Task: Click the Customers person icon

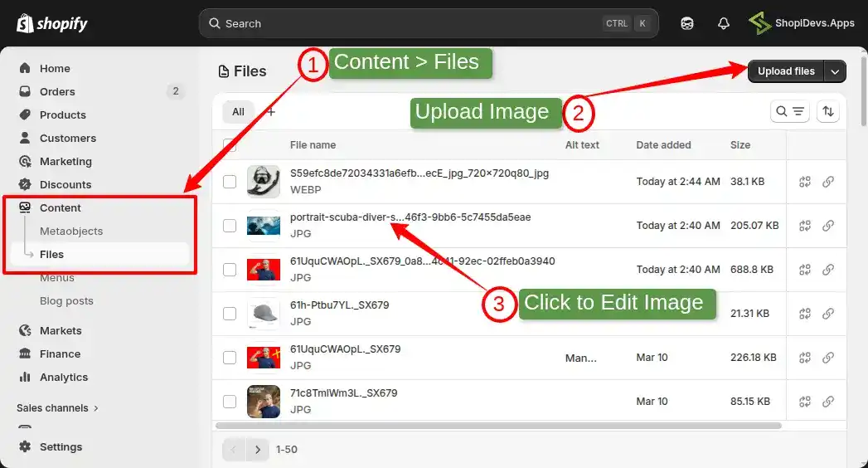Action: (25, 138)
